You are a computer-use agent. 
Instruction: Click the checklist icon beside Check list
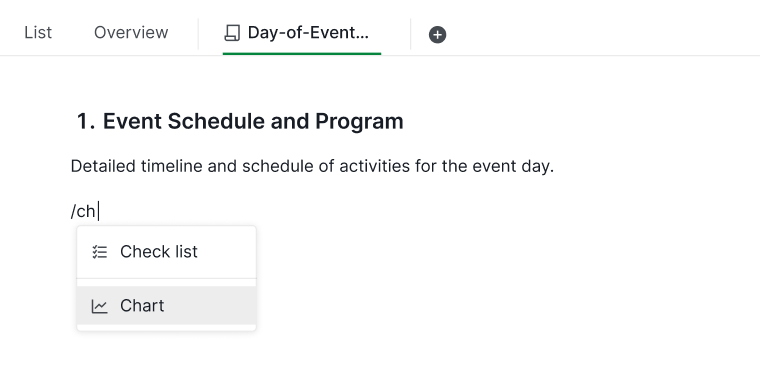click(99, 252)
